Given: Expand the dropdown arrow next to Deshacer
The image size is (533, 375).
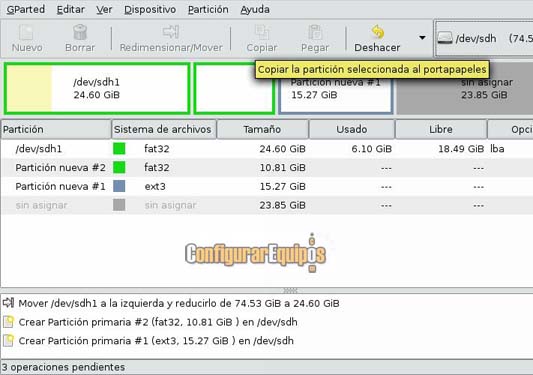Looking at the screenshot, I should (x=422, y=37).
